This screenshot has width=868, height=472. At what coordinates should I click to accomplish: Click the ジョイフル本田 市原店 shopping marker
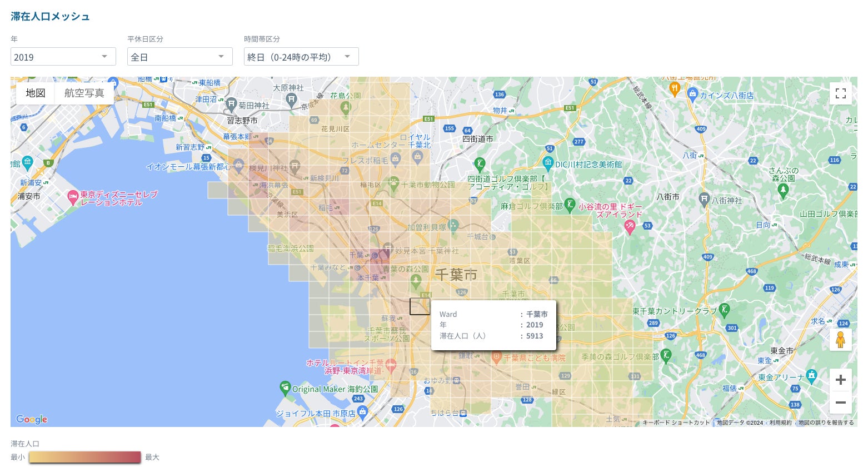point(362,413)
